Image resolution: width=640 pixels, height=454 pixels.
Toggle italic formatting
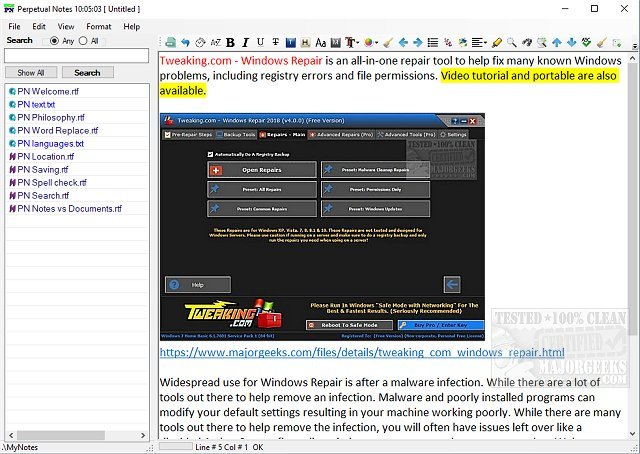click(x=245, y=42)
